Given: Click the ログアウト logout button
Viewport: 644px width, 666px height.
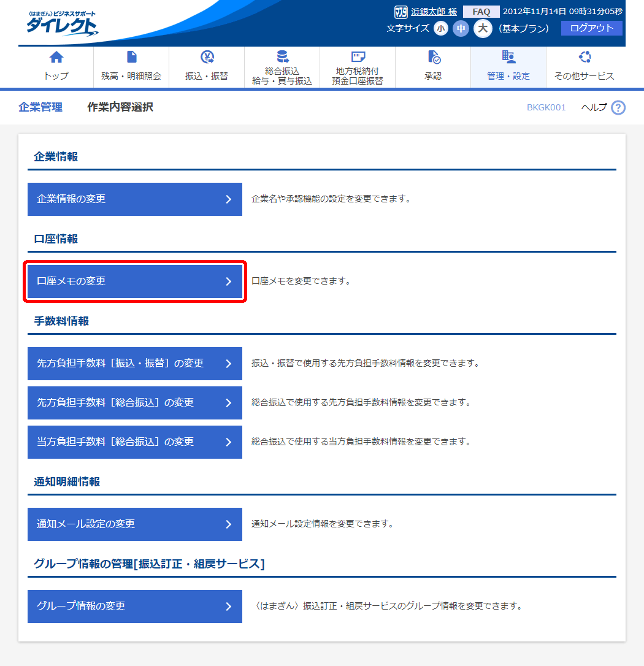Looking at the screenshot, I should pyautogui.click(x=591, y=28).
